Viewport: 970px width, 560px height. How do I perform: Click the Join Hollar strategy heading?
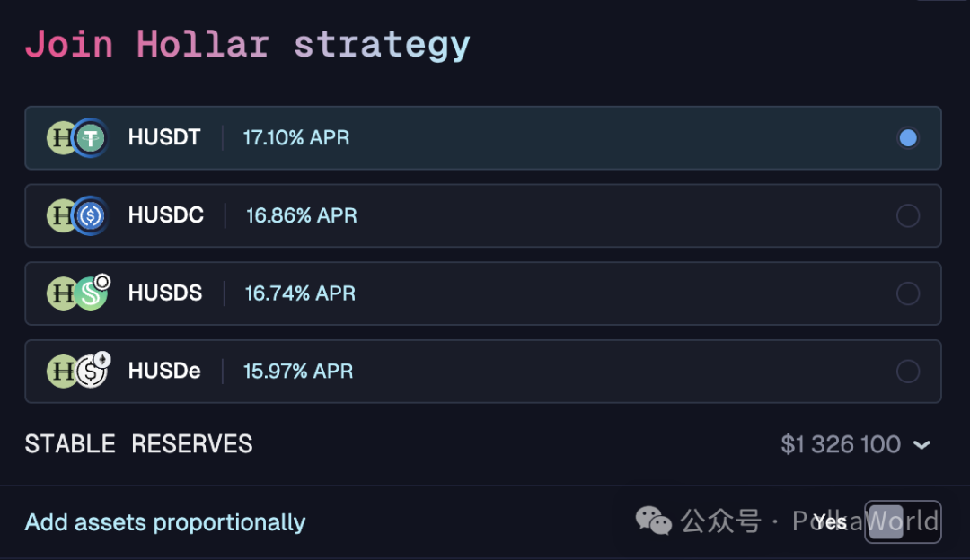[248, 45]
